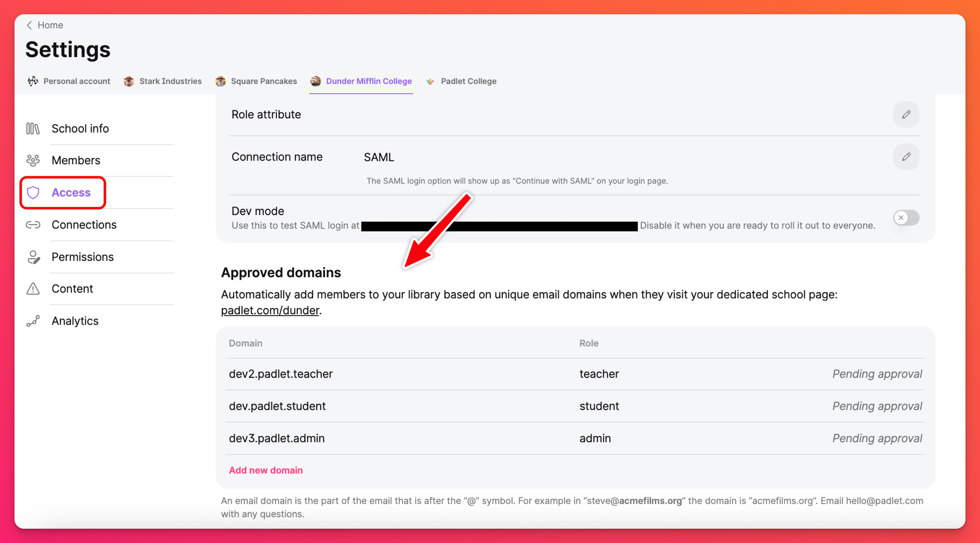Click the dev3.padlet.admin domain row

[x=277, y=438]
